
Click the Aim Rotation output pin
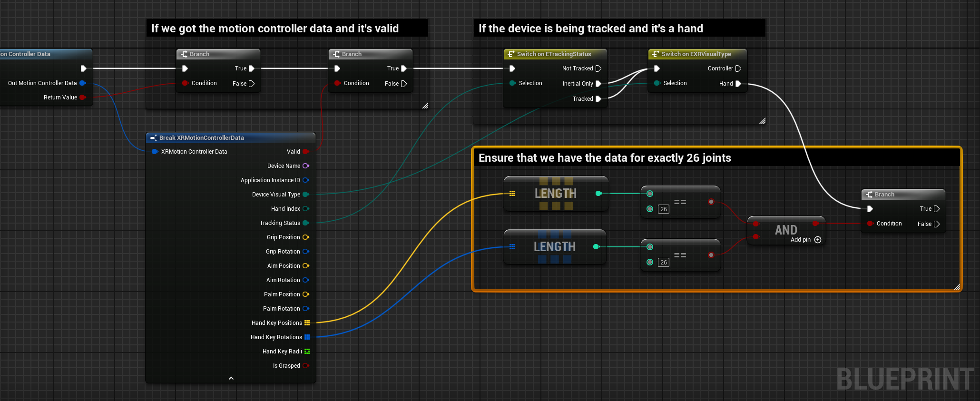305,280
